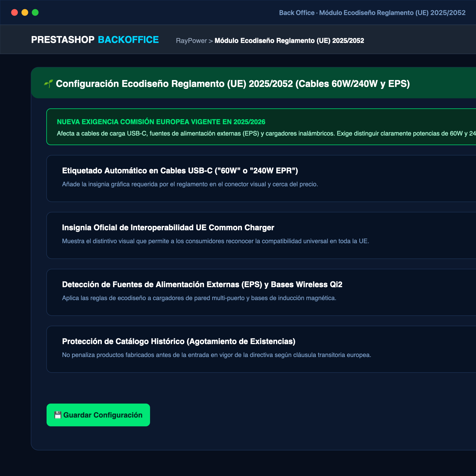Click description 'No penaliza productos fabricados antes'

point(217,355)
